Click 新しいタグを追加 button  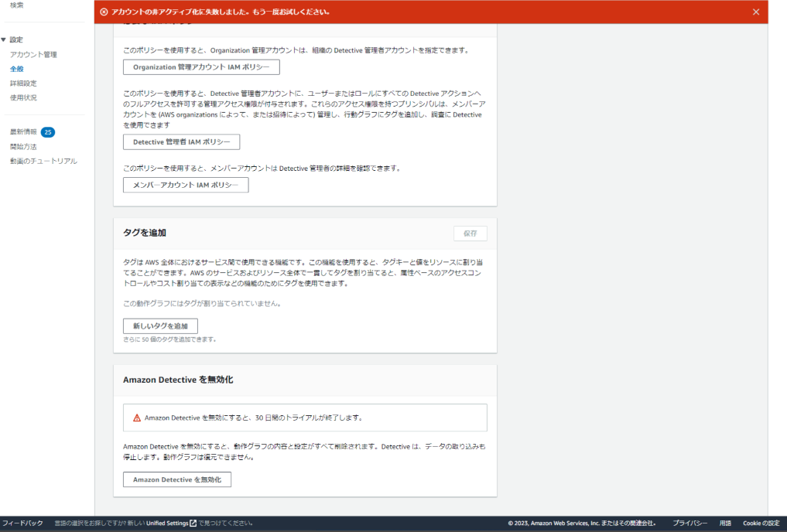coord(160,326)
